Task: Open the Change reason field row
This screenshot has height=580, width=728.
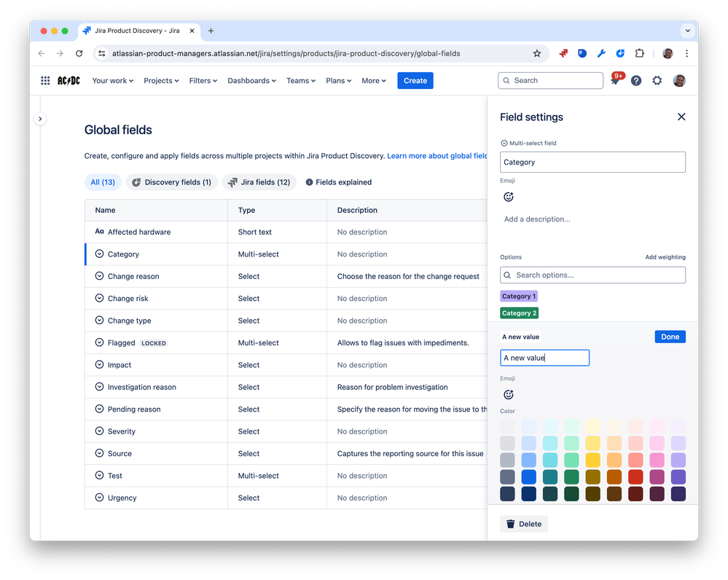Action: [286, 276]
